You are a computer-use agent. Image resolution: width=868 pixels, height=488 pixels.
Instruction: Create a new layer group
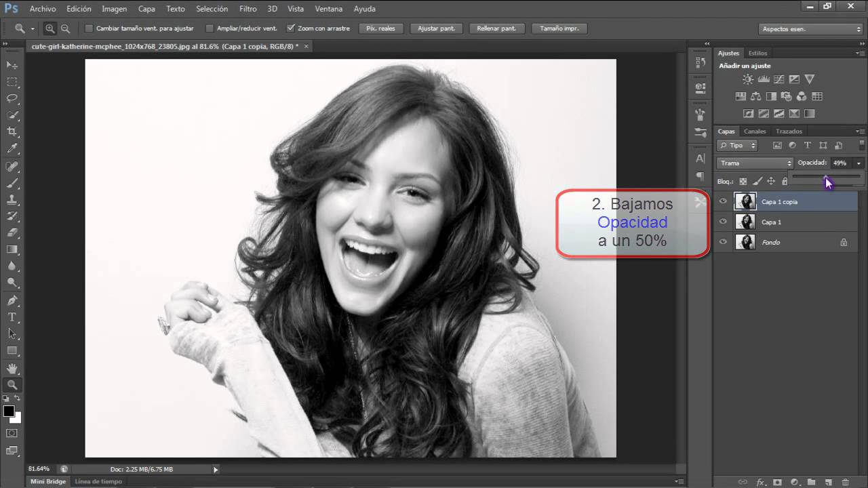pos(811,483)
